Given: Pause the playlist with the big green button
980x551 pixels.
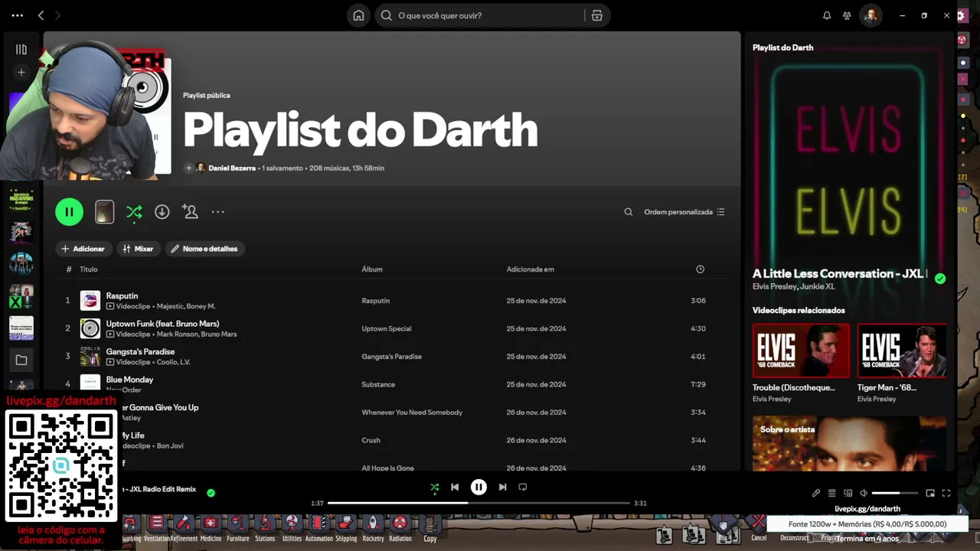Looking at the screenshot, I should [69, 212].
